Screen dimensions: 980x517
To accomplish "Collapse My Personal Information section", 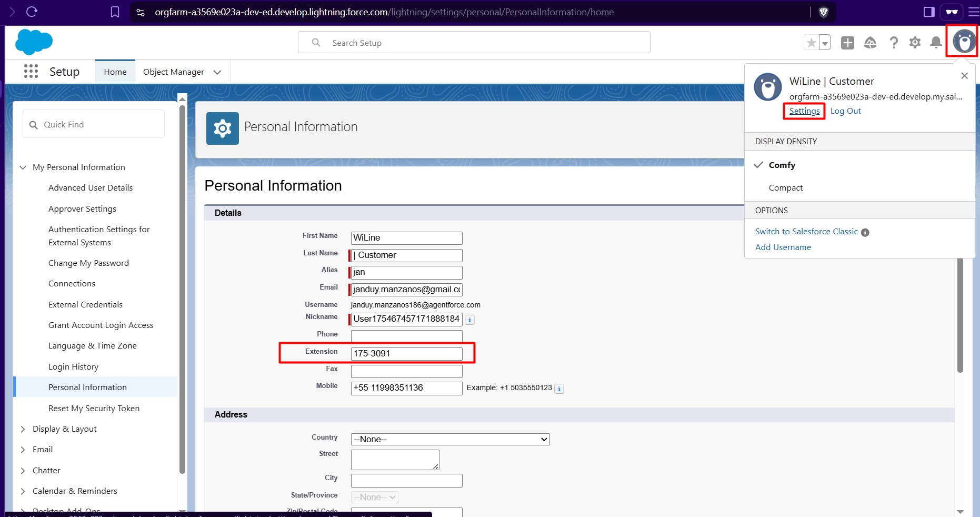I will (23, 167).
